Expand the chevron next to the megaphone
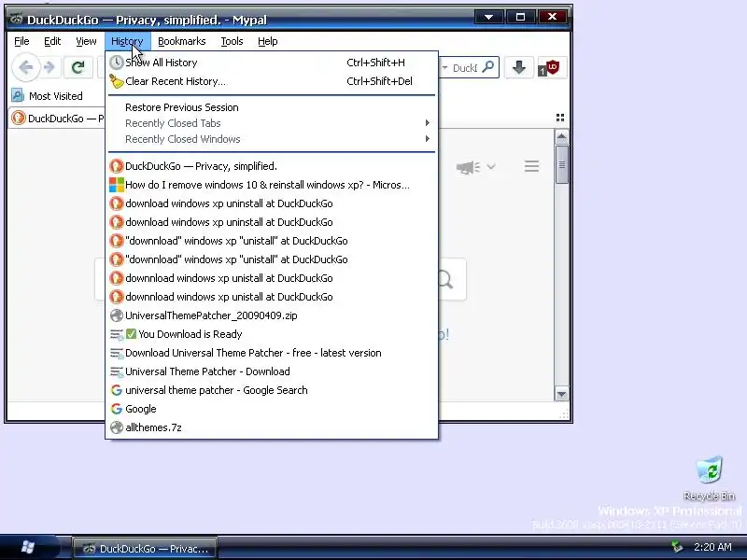This screenshot has height=560, width=747. (x=491, y=167)
